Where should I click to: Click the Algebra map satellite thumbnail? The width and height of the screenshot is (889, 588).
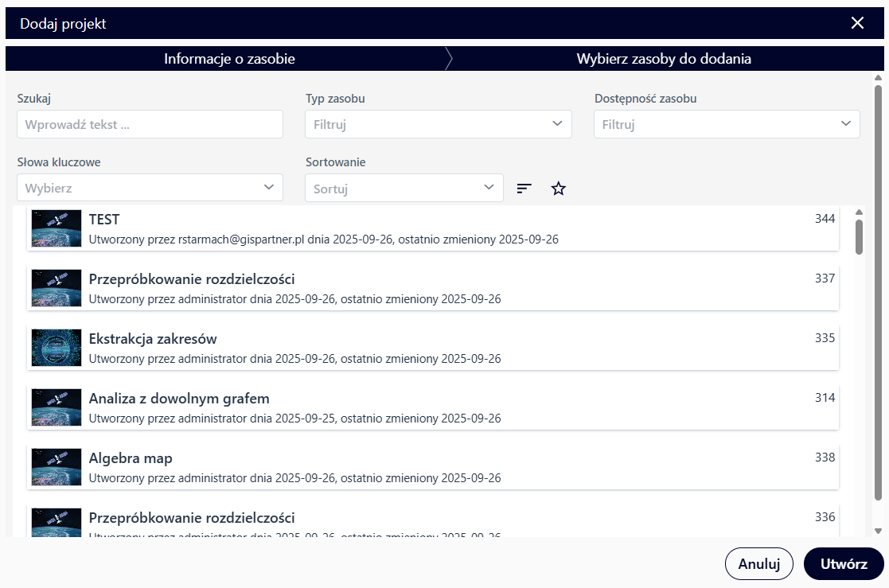click(x=57, y=467)
